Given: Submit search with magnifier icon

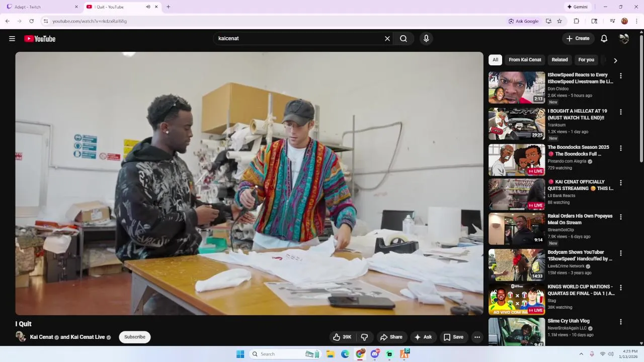Looking at the screenshot, I should coord(404,39).
